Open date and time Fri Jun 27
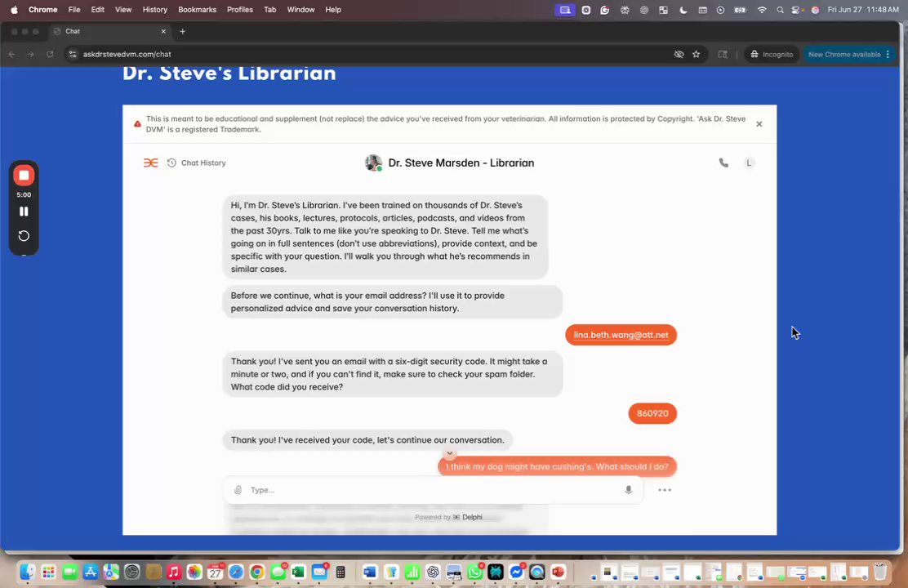Viewport: 908px width, 588px height. point(863,10)
